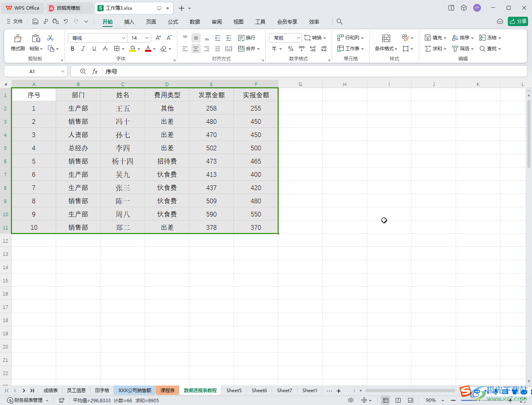Expand the Name Box dropdown
Viewport: 532px width, 405px height.
[x=62, y=72]
